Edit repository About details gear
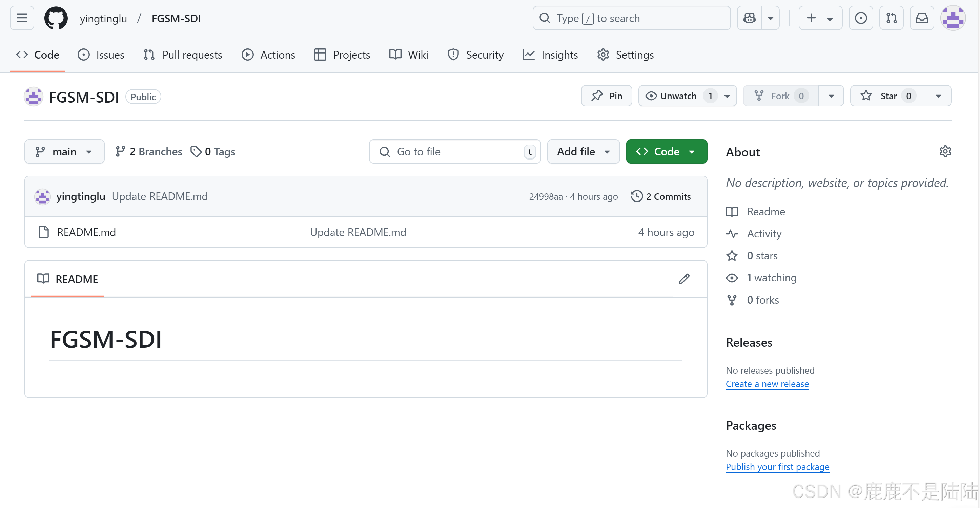Viewport: 980px width, 508px height. pyautogui.click(x=945, y=152)
